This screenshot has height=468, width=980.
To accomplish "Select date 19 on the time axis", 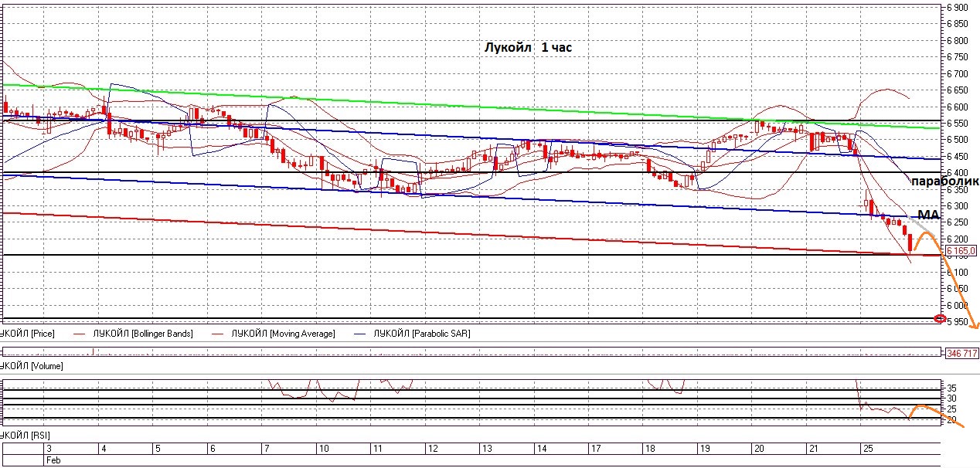I will click(704, 448).
